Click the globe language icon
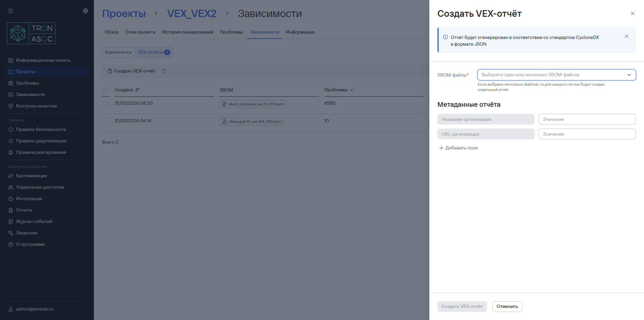This screenshot has width=644, height=320. (86, 11)
